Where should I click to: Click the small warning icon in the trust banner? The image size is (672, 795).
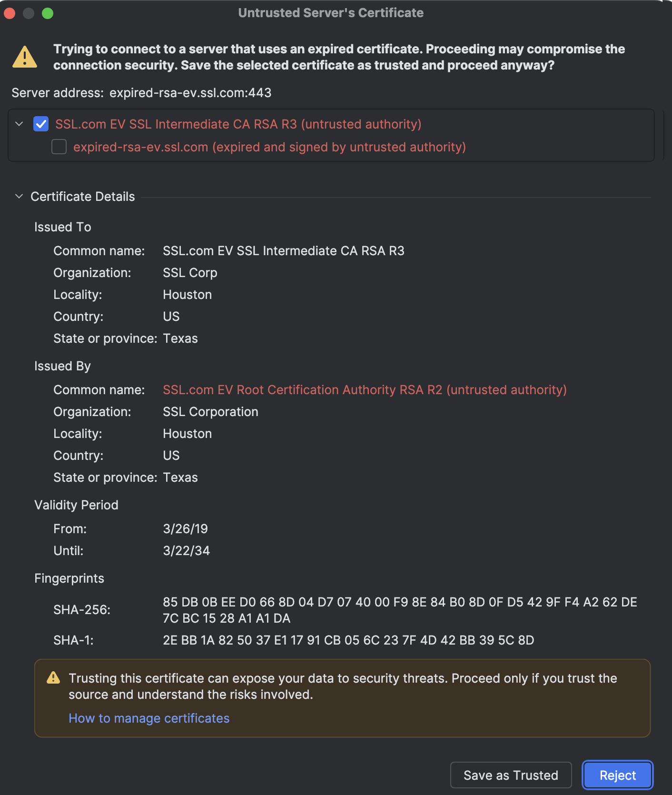coord(53,677)
